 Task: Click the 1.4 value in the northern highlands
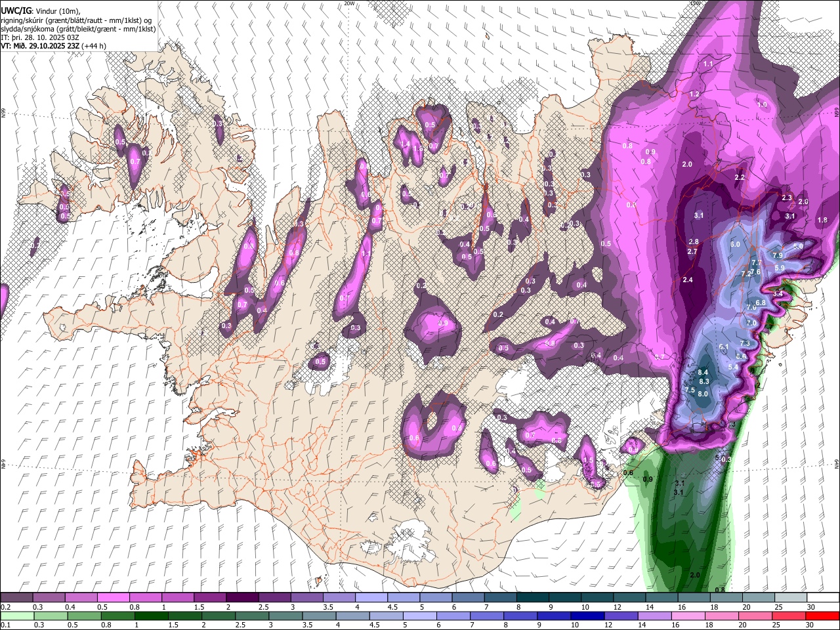tap(405, 144)
